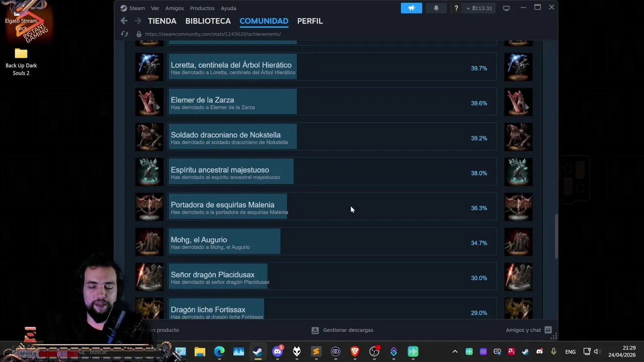Open the Steam notifications bell
Image resolution: width=644 pixels, height=362 pixels.
(436, 8)
